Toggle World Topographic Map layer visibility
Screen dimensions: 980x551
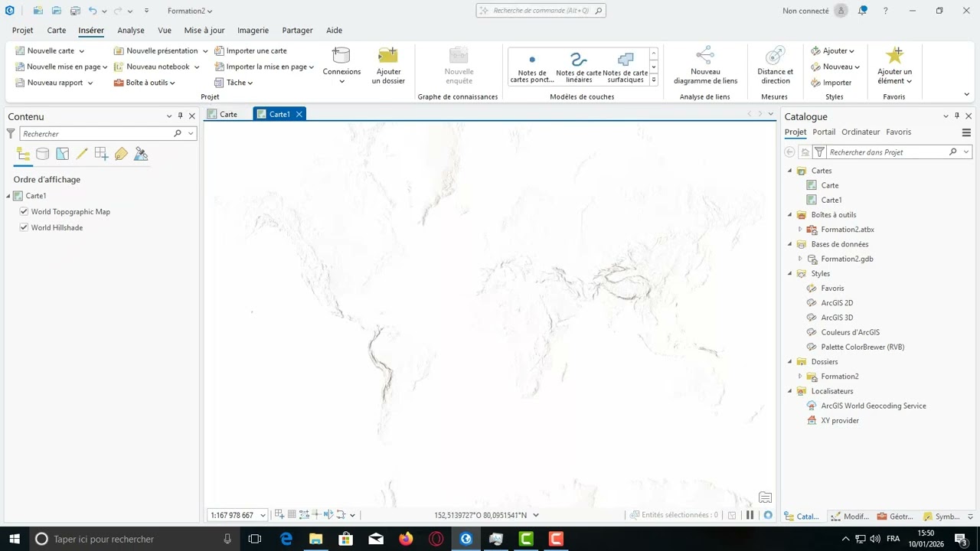click(x=24, y=211)
